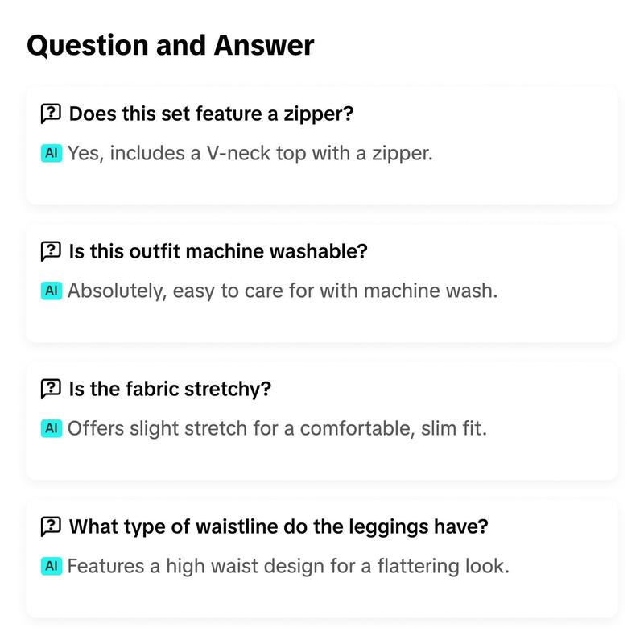Open the question 'Is this outfit machine washable?'

pos(218,251)
